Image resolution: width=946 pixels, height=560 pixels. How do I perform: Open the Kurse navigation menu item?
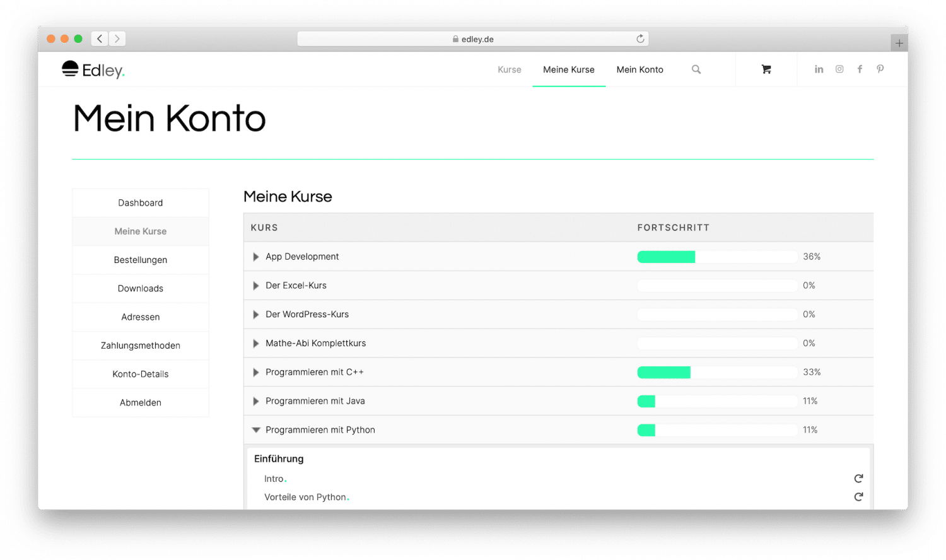pyautogui.click(x=509, y=70)
